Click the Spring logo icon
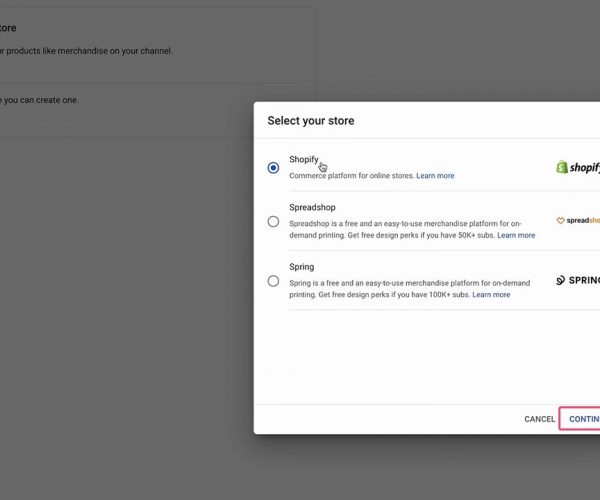 tap(560, 280)
